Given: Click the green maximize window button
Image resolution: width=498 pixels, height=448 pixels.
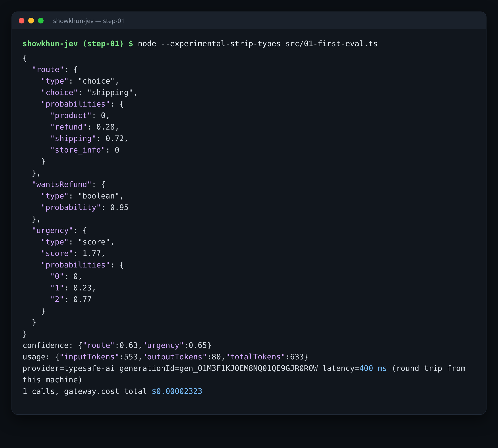Looking at the screenshot, I should click(41, 21).
